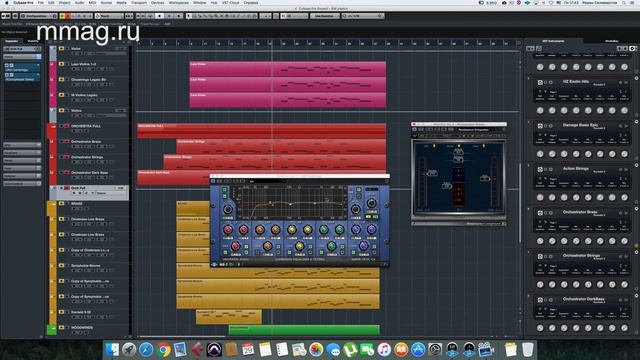Select the arrow Object Selection tool
This screenshot has height=360, width=640.
(x=189, y=16)
